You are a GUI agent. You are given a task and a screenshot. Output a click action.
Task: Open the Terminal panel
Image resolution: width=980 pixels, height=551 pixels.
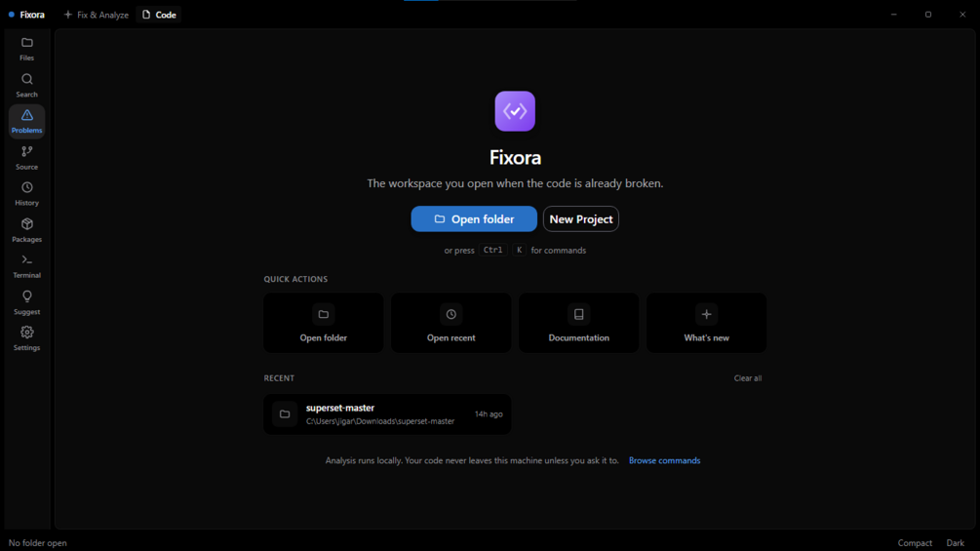coord(27,266)
